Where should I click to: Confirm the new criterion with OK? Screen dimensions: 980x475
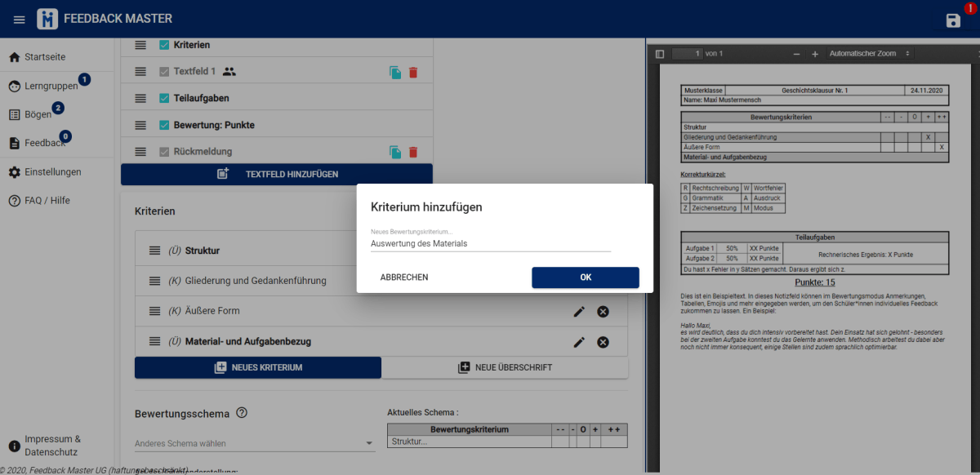585,277
